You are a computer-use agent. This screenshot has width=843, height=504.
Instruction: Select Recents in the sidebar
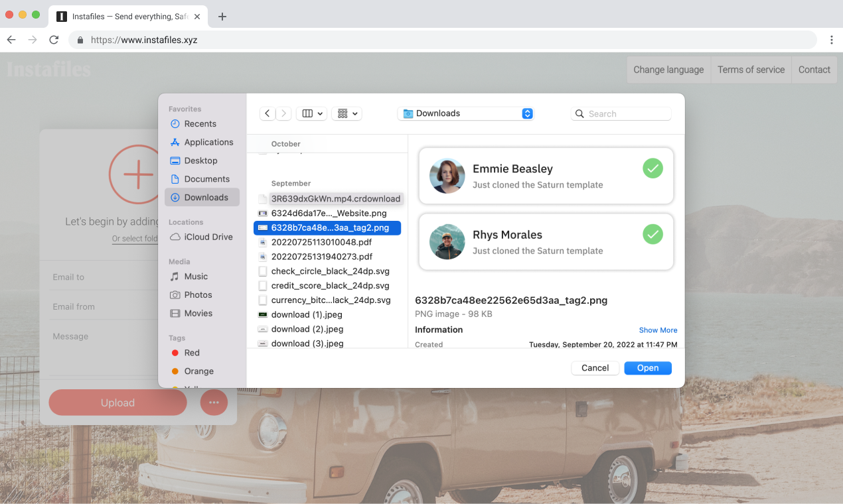pos(202,124)
